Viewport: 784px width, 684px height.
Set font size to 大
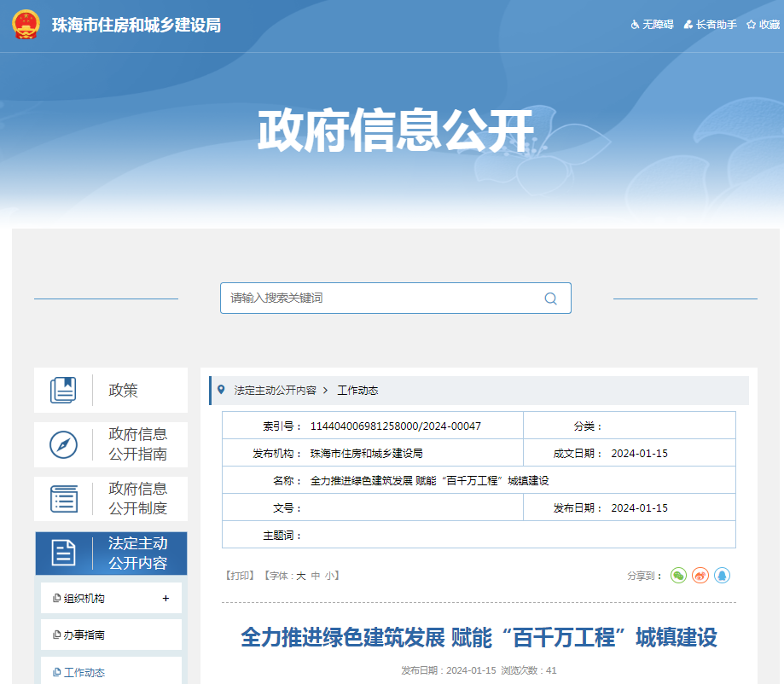click(301, 576)
